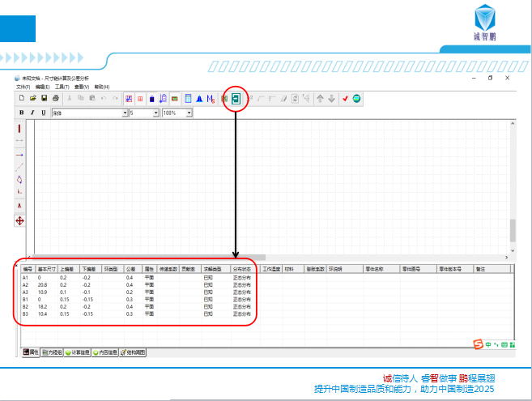Viewport: 532px width, 401px height.
Task: Open a file using the folder icon
Action: [33, 98]
